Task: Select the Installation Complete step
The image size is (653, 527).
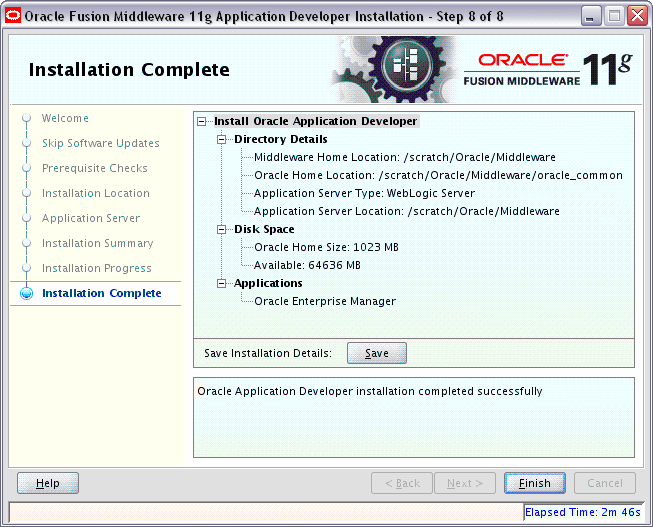Action: 102,293
